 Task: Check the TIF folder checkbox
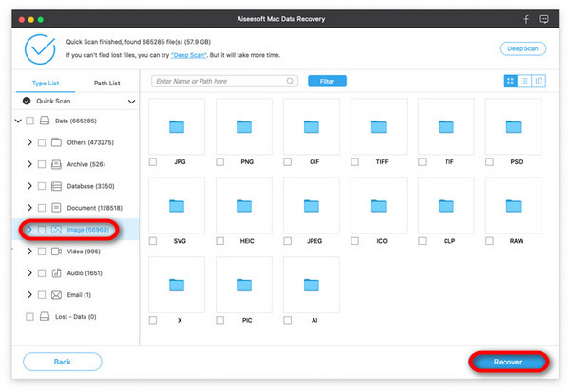pyautogui.click(x=422, y=161)
